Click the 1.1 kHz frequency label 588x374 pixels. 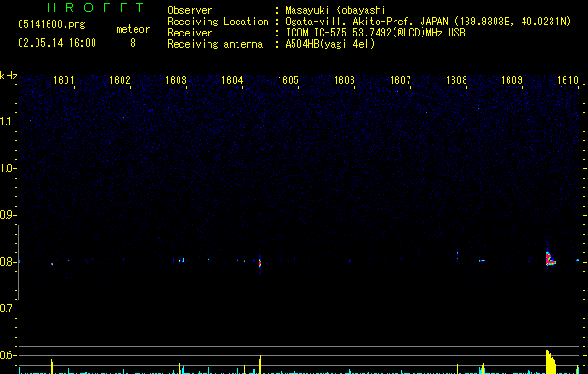pos(7,122)
